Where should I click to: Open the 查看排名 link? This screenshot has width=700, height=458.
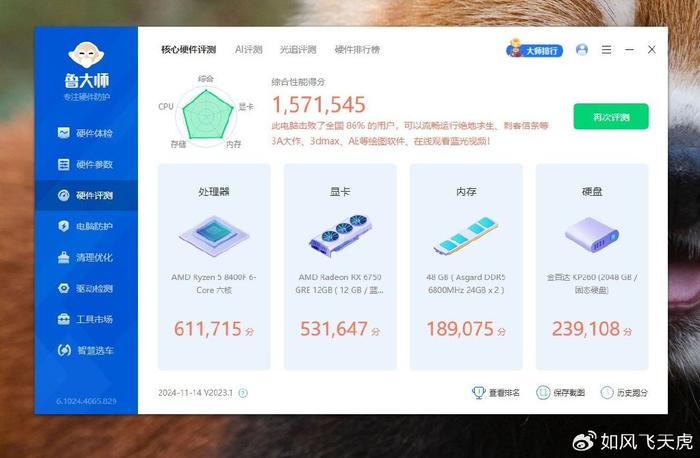coord(504,393)
